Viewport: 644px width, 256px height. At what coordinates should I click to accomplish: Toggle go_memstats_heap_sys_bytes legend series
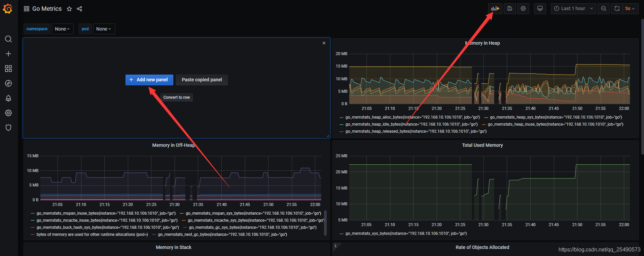click(x=556, y=117)
